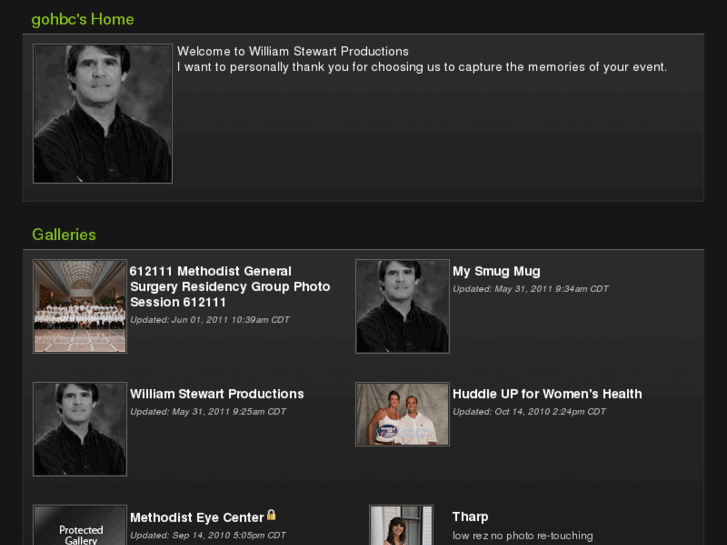The height and width of the screenshot is (545, 727).
Task: Click 'Updated: Sep 14, 2010 5:05pm CDT' text
Action: point(208,535)
